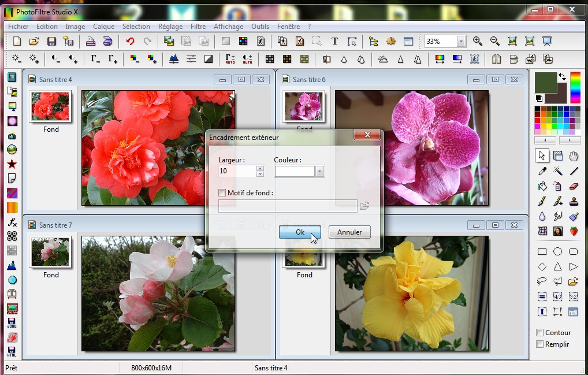The image size is (588, 375).
Task: Select the Pipette eyedropper tool
Action: click(542, 171)
